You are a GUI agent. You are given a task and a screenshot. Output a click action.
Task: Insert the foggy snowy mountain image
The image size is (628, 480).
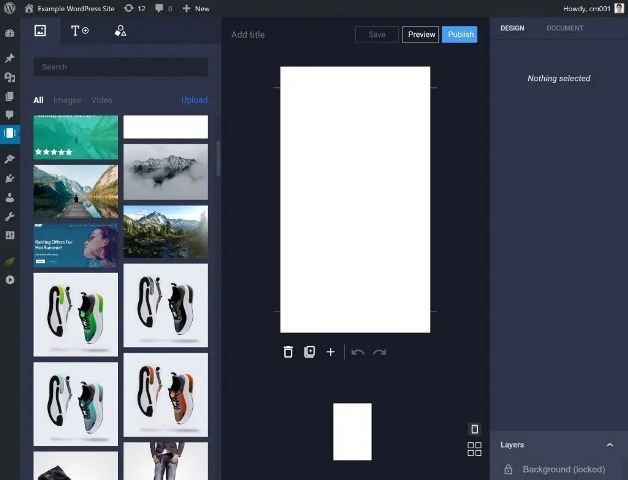[166, 172]
